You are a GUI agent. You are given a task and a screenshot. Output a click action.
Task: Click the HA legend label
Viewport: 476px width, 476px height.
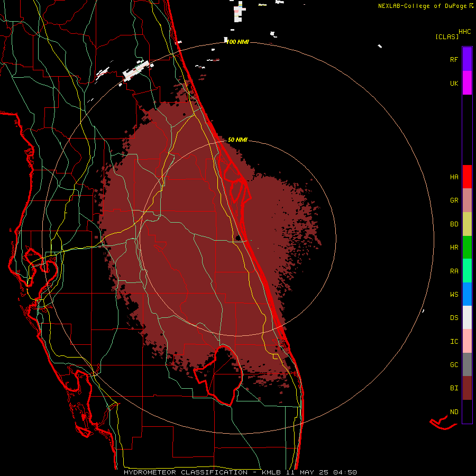(x=454, y=177)
